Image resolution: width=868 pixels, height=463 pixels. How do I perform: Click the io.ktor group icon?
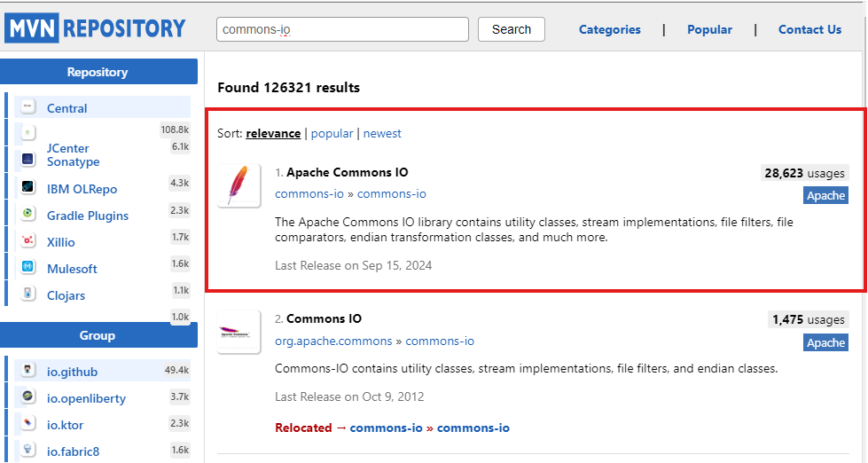(28, 422)
